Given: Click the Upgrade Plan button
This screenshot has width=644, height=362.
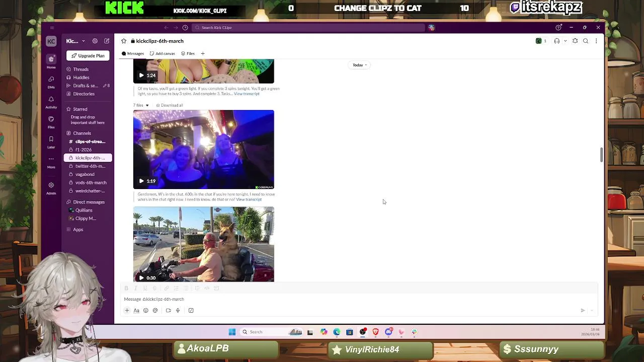Looking at the screenshot, I should pyautogui.click(x=88, y=56).
